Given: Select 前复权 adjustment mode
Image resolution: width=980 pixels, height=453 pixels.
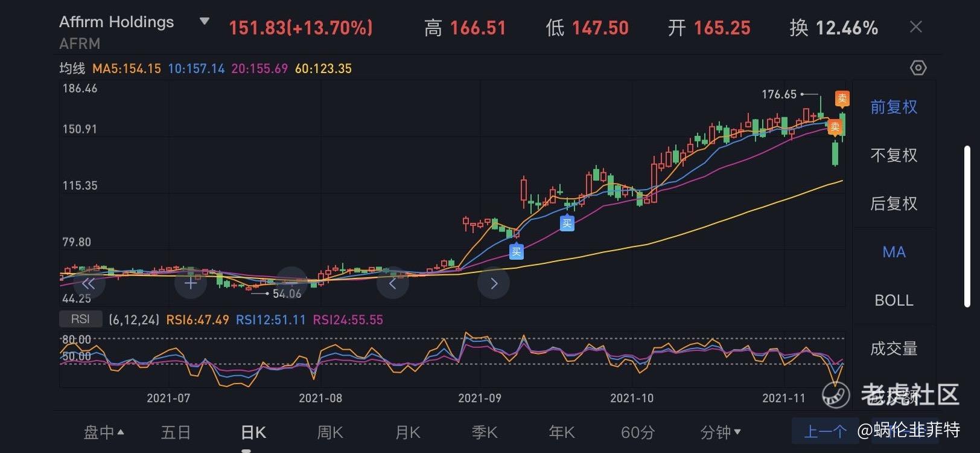Looking at the screenshot, I should coord(894,107).
